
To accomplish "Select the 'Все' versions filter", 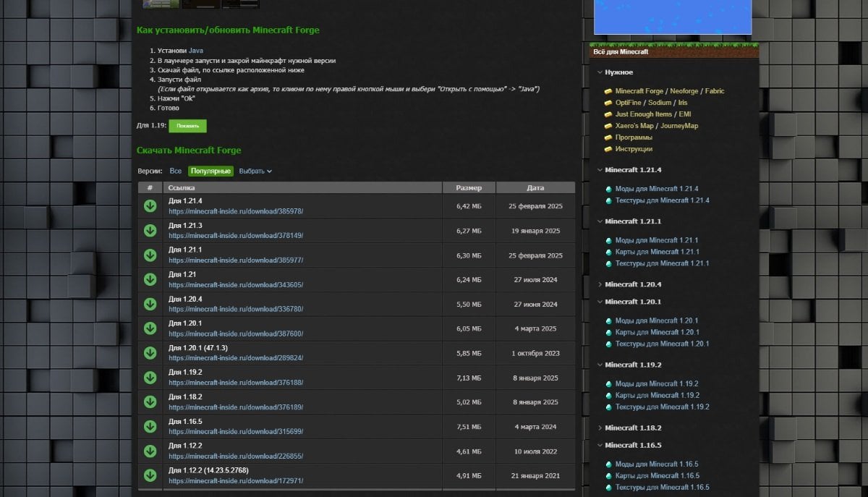I will click(176, 171).
